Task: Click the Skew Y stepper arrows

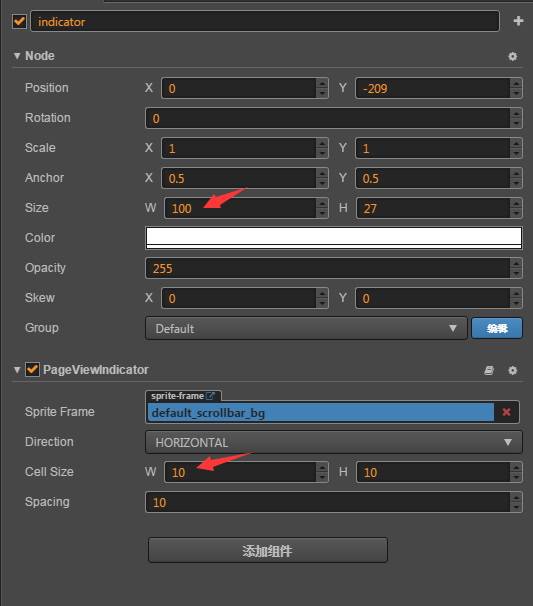Action: pos(516,298)
